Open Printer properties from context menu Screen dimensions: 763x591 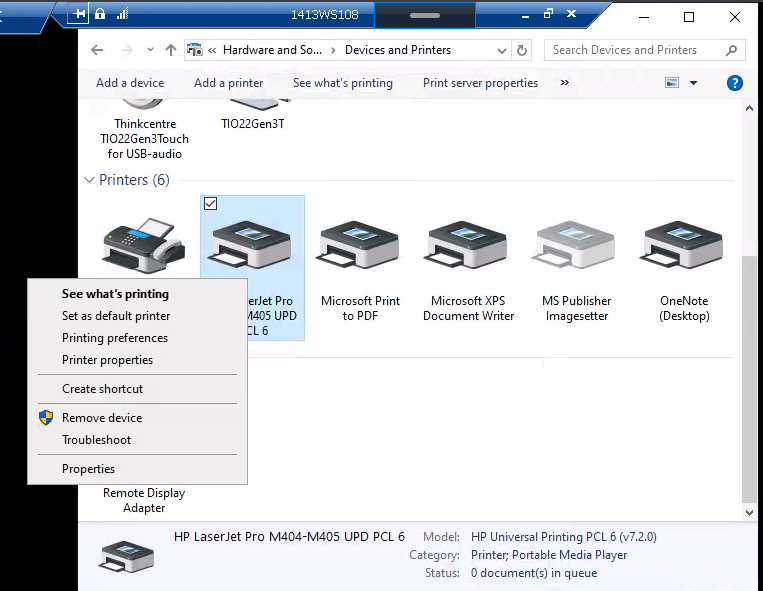click(107, 360)
